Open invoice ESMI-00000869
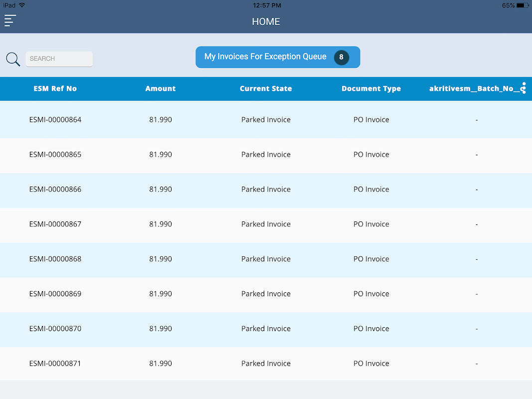Image resolution: width=532 pixels, height=399 pixels. click(x=55, y=294)
